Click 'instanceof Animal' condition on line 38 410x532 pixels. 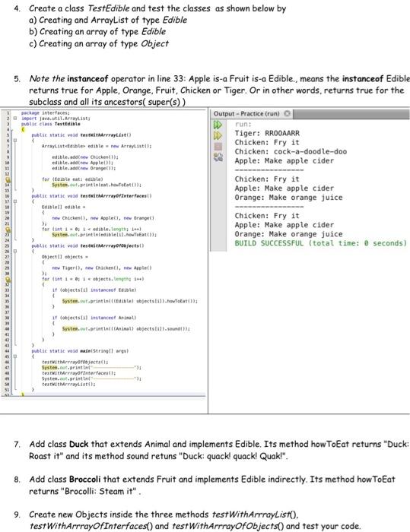(x=113, y=318)
